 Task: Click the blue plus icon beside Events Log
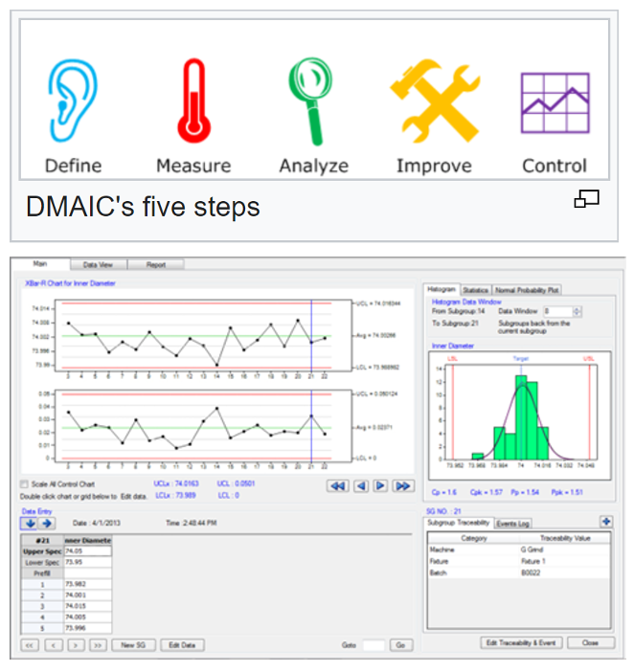pos(605,521)
